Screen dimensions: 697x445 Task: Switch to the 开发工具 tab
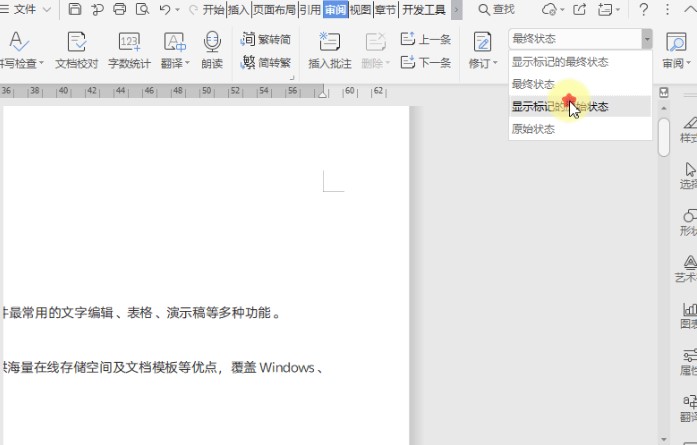coord(424,9)
